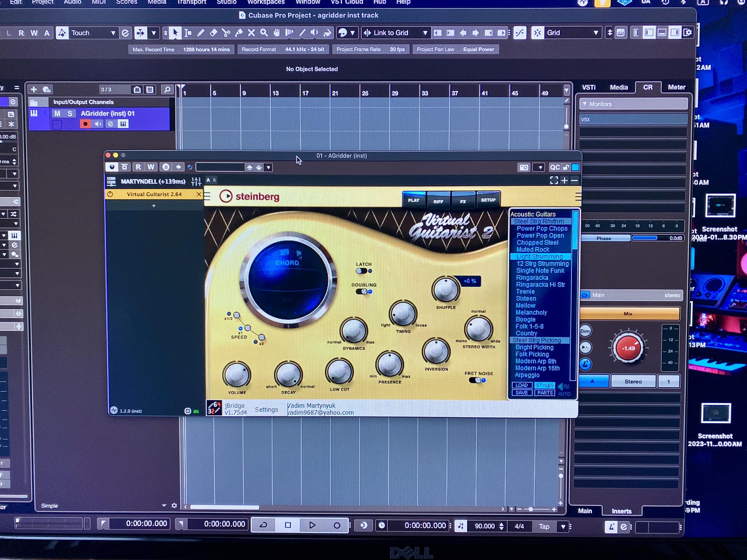The width and height of the screenshot is (747, 560).
Task: Toggle Record Enable on AGridder track
Action: point(85,124)
